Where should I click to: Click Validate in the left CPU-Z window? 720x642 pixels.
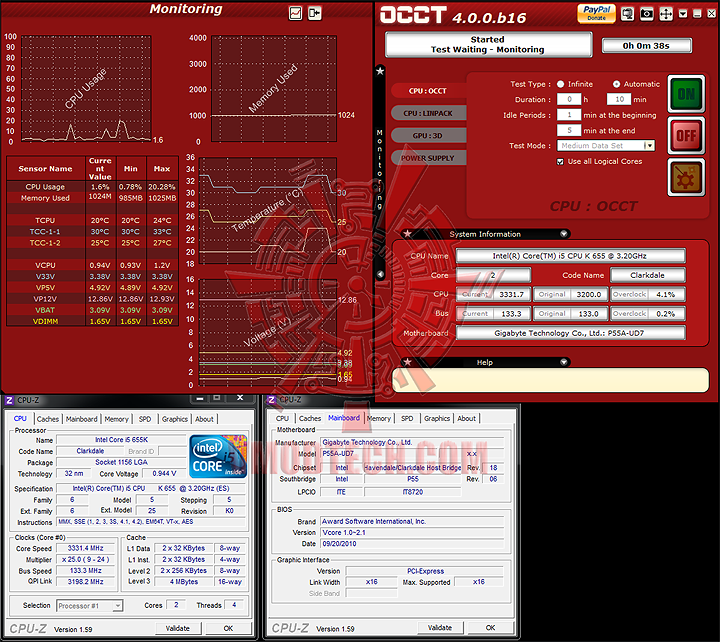[x=178, y=628]
